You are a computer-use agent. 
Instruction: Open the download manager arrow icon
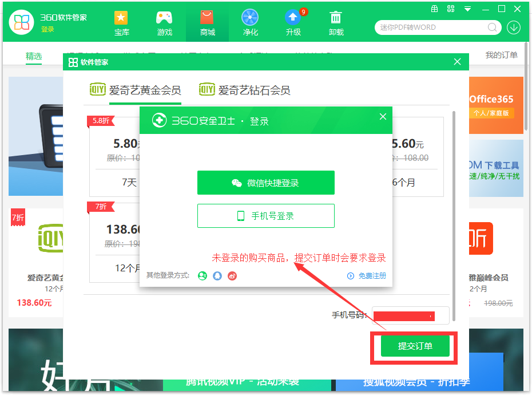[514, 27]
